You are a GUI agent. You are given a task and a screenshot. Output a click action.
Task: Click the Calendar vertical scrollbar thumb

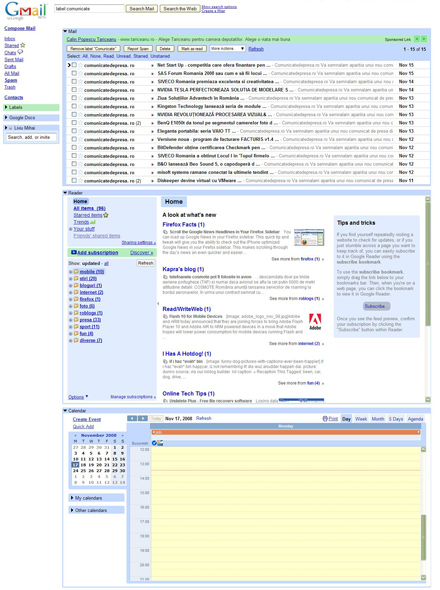(423, 537)
